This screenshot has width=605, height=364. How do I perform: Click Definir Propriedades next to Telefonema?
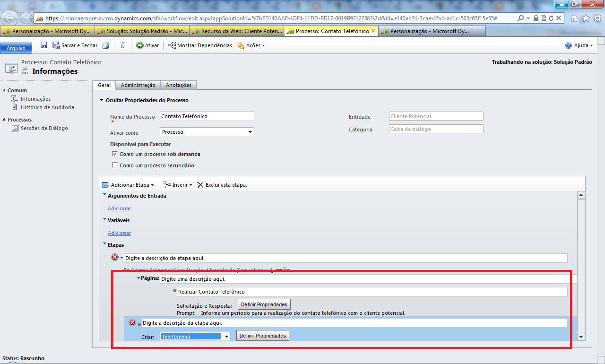(x=262, y=336)
